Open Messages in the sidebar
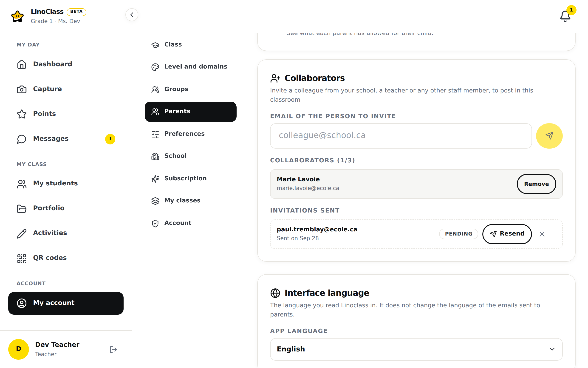This screenshot has height=368, width=588. pyautogui.click(x=66, y=138)
